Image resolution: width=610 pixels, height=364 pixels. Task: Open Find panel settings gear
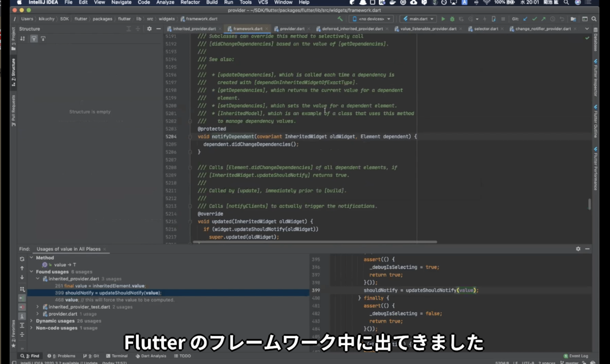tap(578, 249)
